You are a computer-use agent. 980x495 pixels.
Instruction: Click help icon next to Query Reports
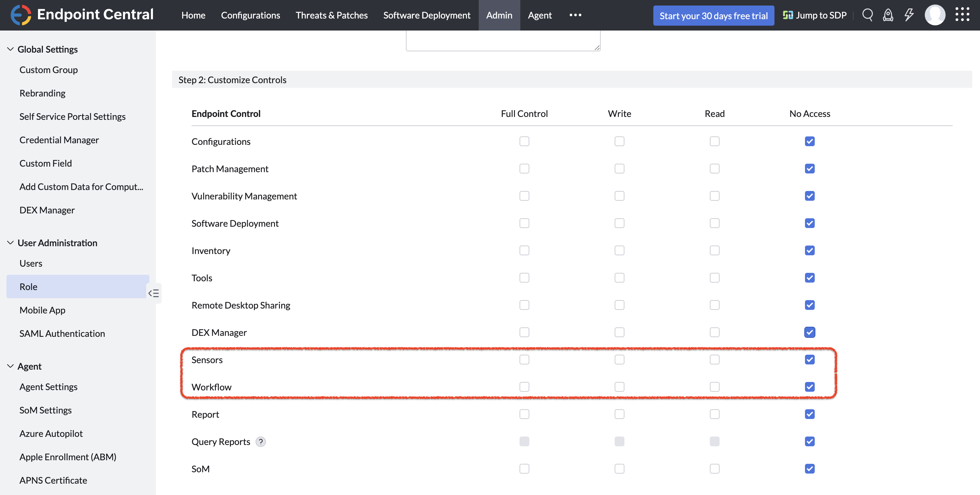(x=261, y=442)
